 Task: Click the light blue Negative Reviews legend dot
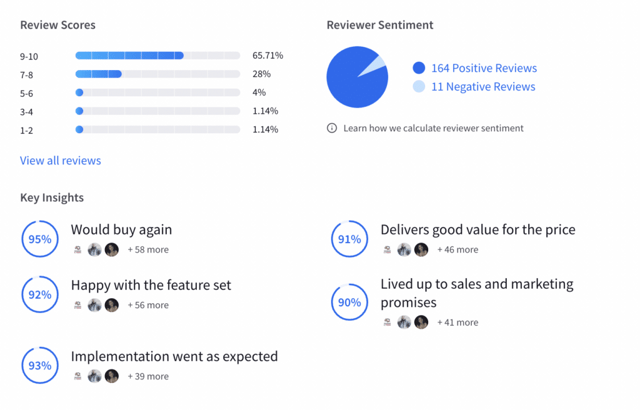point(419,86)
